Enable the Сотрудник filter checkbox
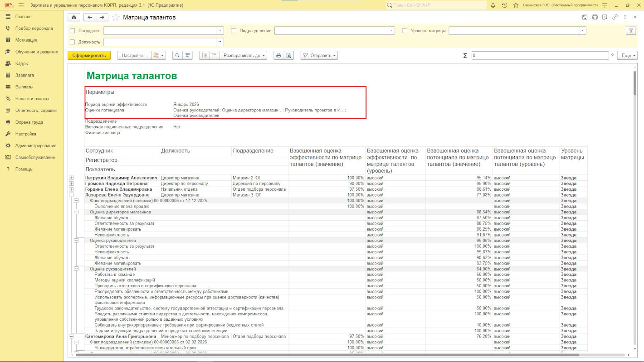Viewport: 644px width, 362px height. click(x=73, y=31)
